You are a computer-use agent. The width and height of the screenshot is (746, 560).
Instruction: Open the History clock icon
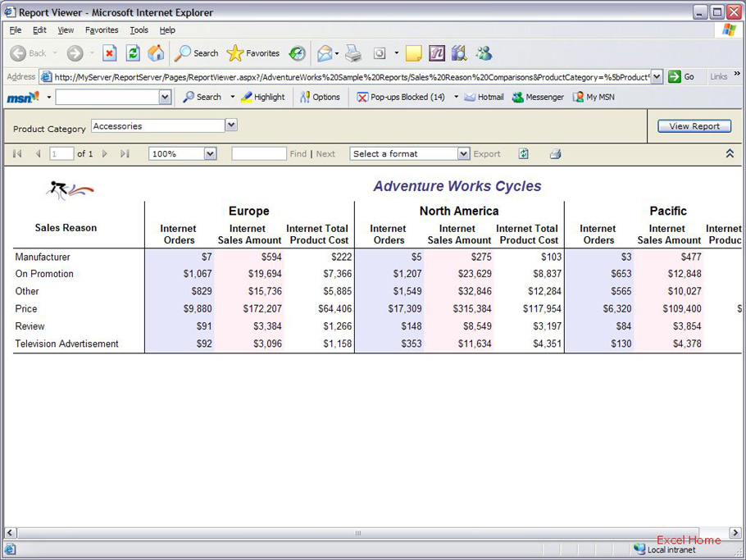298,53
